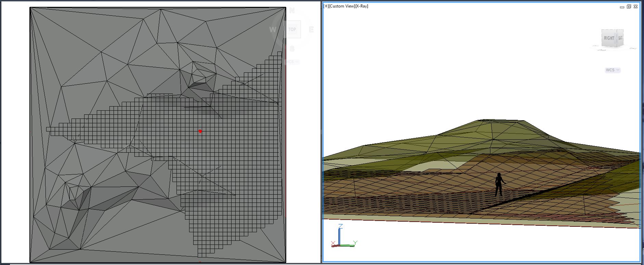
Task: Select the red marker in top view
Action: 200,131
